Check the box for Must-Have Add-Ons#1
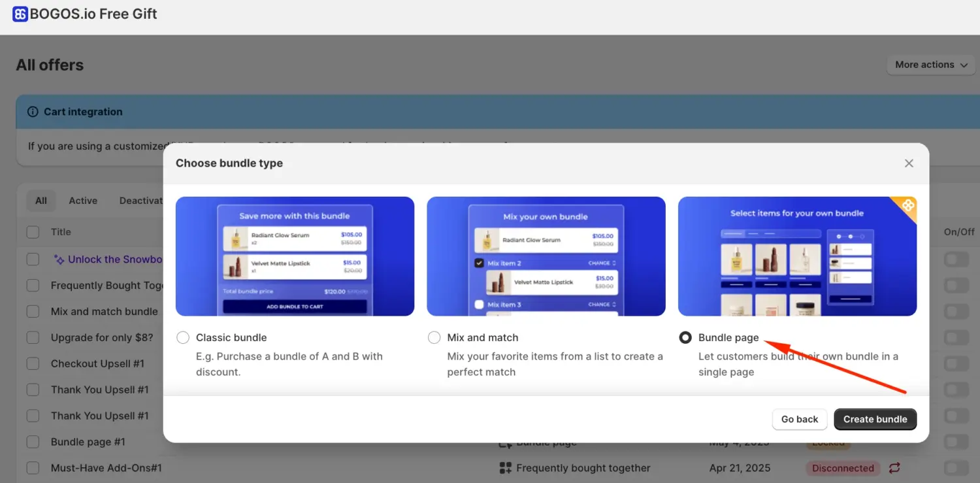 (x=33, y=468)
